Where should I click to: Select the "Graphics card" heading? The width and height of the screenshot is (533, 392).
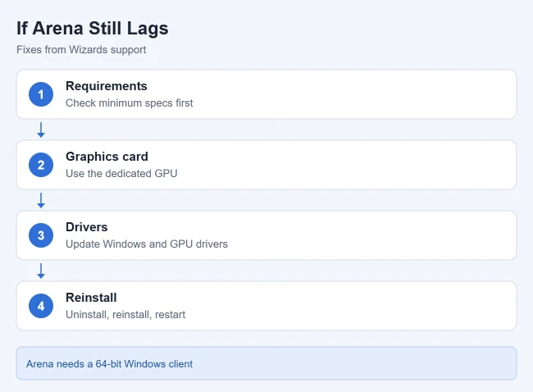coord(107,157)
